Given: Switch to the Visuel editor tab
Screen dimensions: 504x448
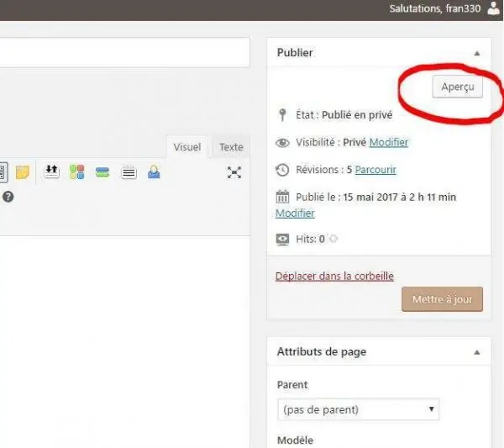Looking at the screenshot, I should 187,147.
